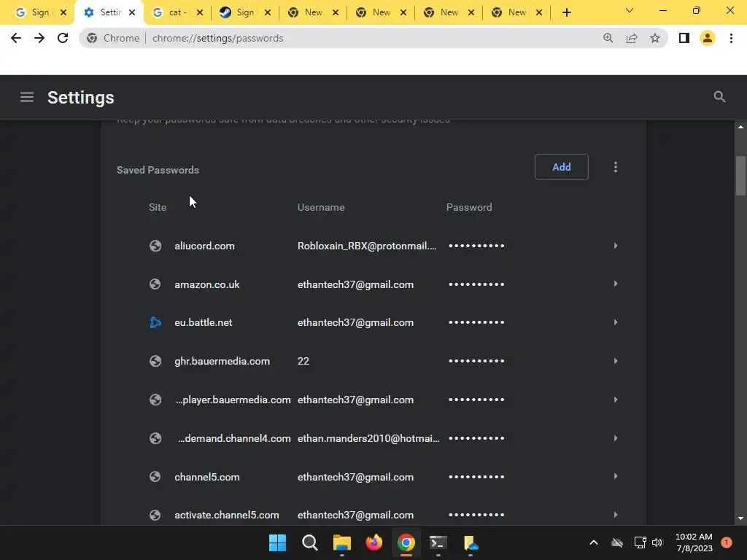
Task: Expand the eu.battle.net password entry
Action: pos(616,322)
